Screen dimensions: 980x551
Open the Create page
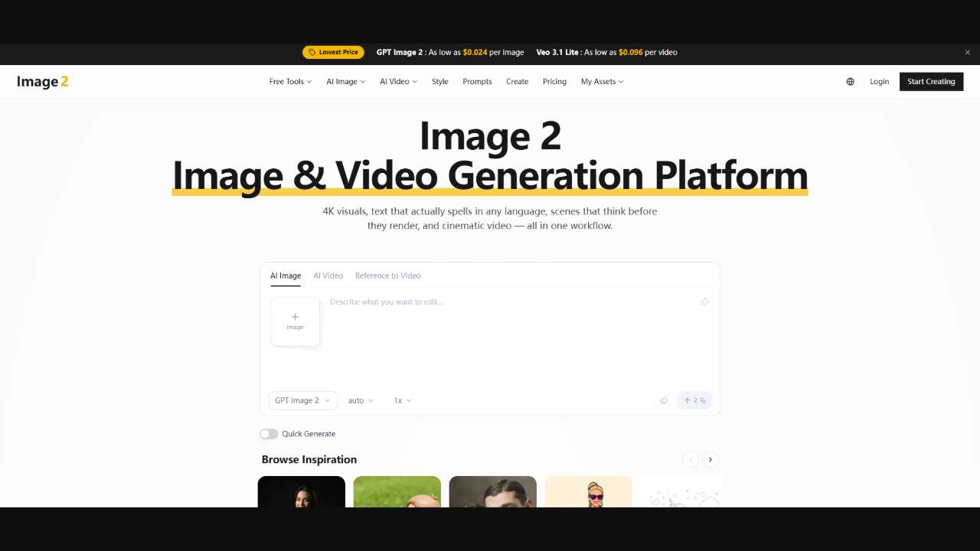click(x=517, y=81)
